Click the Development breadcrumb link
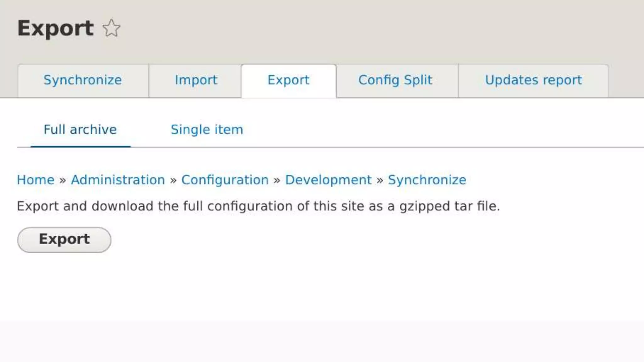Image resolution: width=644 pixels, height=362 pixels. tap(328, 180)
